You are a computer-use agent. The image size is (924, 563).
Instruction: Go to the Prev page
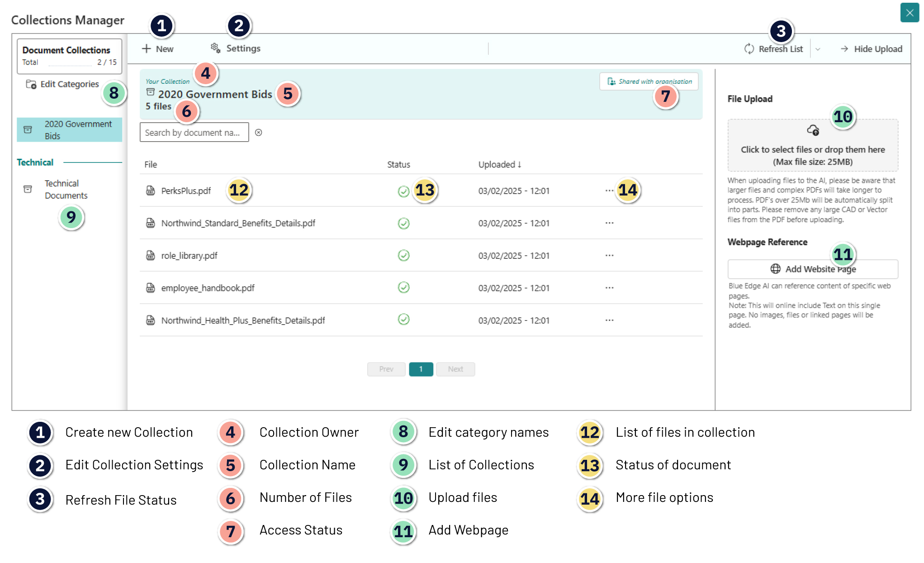386,369
